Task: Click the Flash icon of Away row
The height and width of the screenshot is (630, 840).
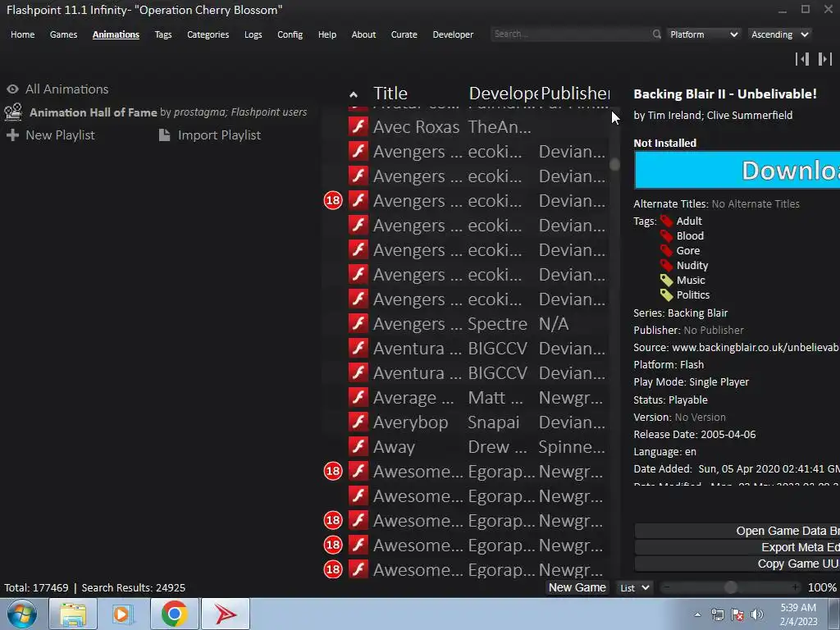Action: [x=358, y=446]
